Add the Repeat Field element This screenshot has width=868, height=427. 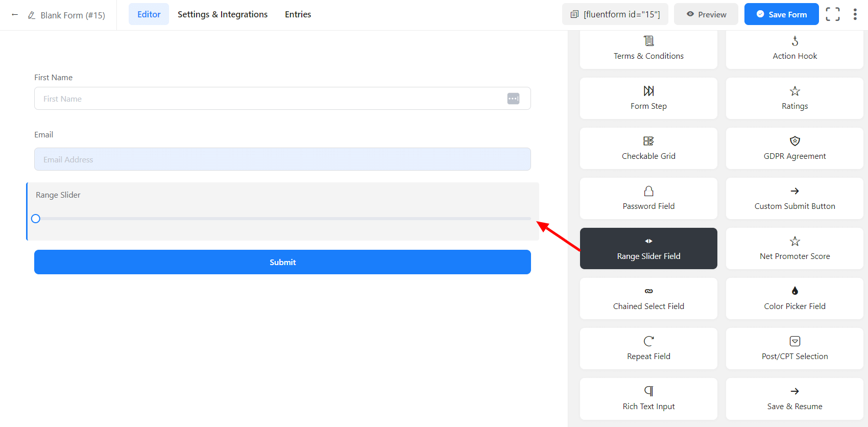[648, 348]
